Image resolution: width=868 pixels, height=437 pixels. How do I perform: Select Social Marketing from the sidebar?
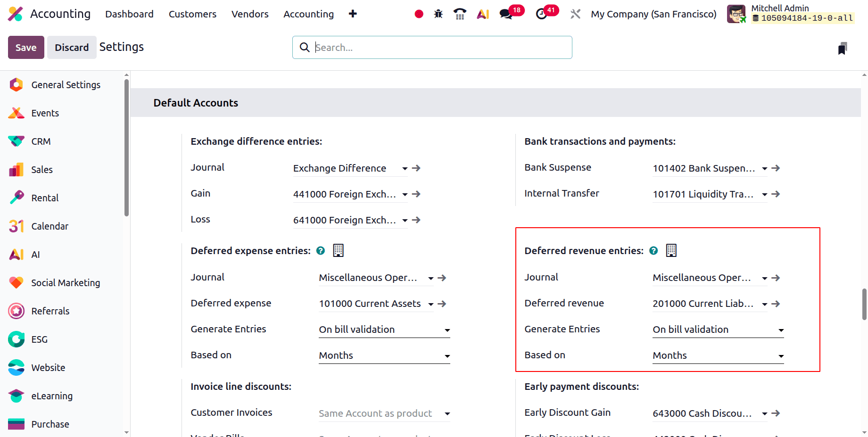(66, 283)
